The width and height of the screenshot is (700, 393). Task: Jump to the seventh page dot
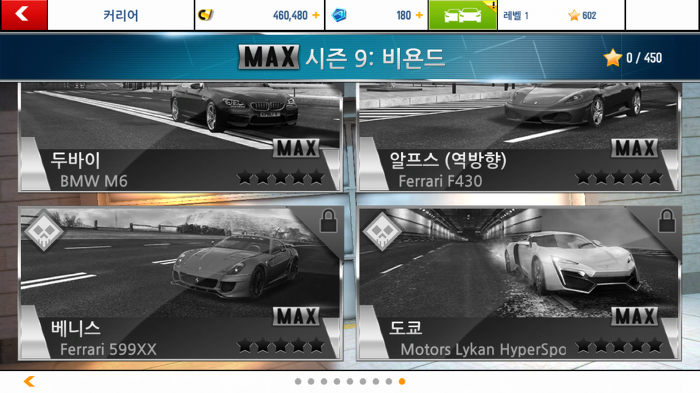pos(376,381)
